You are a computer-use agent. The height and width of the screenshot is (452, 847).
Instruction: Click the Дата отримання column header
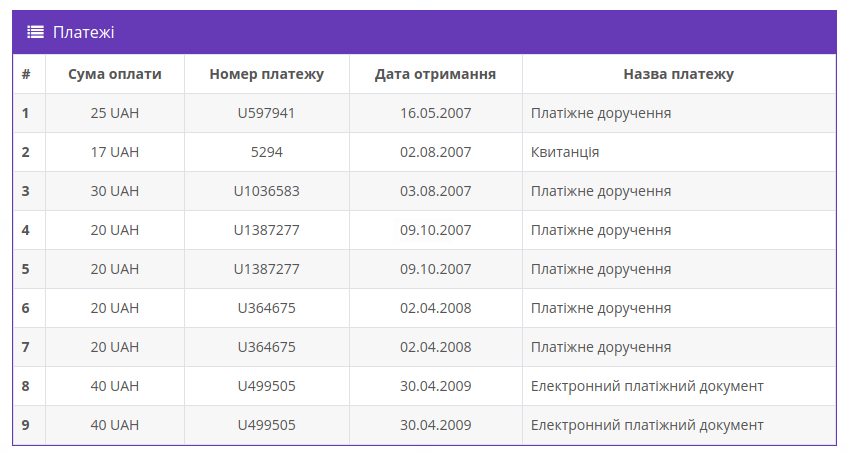coord(435,74)
